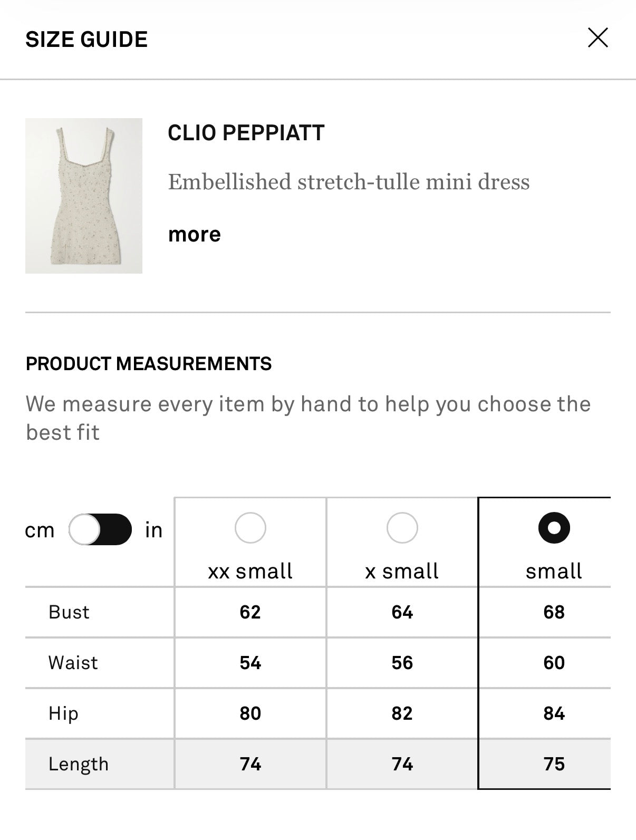This screenshot has width=636, height=840.
Task: Click the 'cm' unit label
Action: point(40,530)
